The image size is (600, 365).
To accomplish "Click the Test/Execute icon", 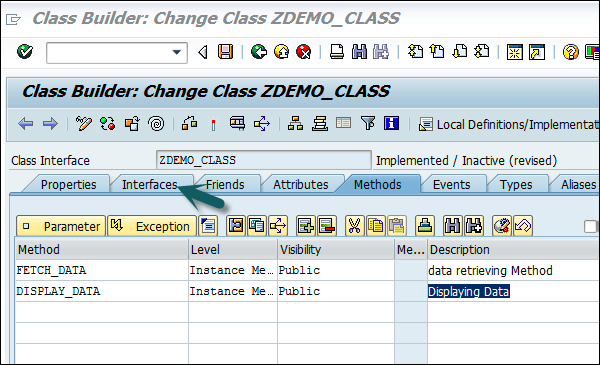I will (x=237, y=124).
